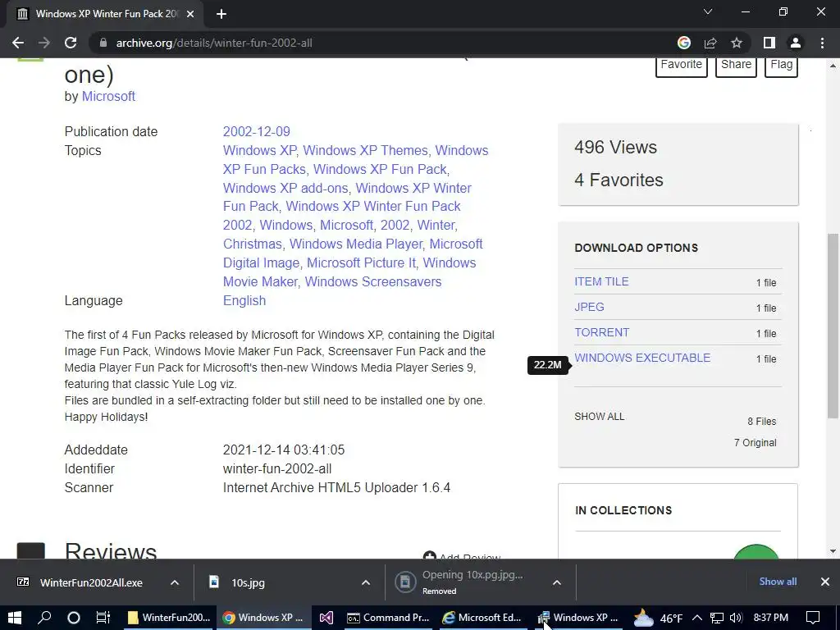Open the Windows Start menu
The height and width of the screenshot is (630, 840).
[15, 618]
